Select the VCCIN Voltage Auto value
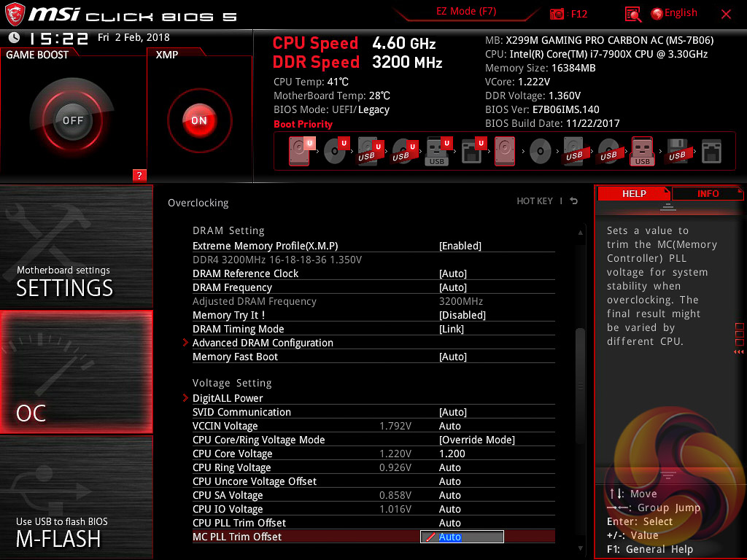Viewport: 747px width, 560px height. click(x=449, y=426)
